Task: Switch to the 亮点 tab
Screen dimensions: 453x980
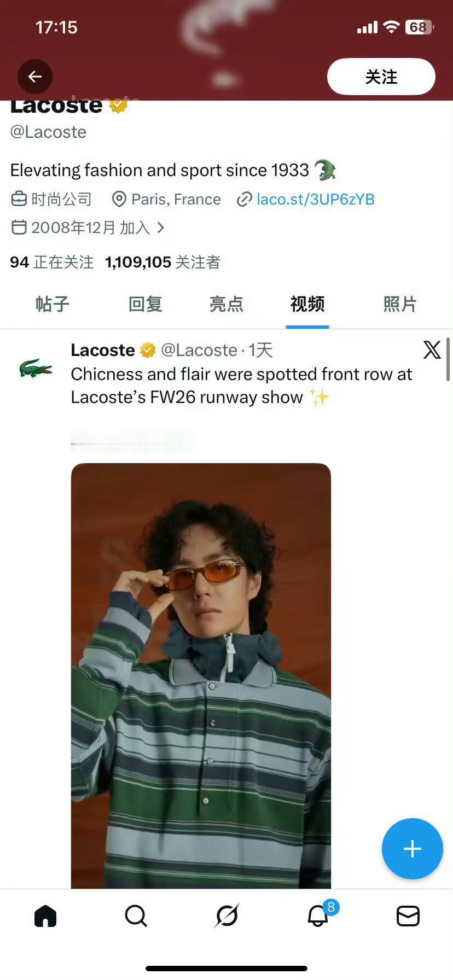Action: pyautogui.click(x=226, y=304)
